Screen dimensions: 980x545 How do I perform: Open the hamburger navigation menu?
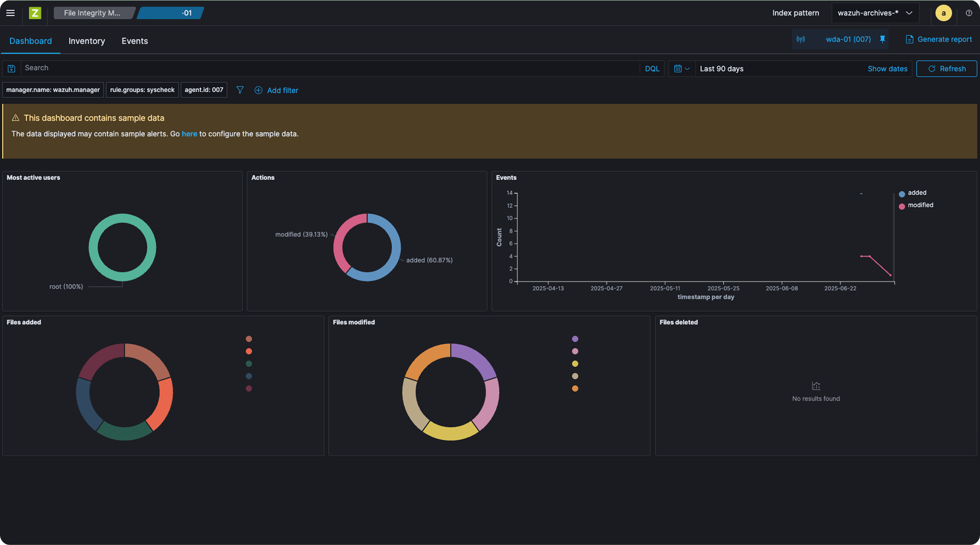[10, 13]
